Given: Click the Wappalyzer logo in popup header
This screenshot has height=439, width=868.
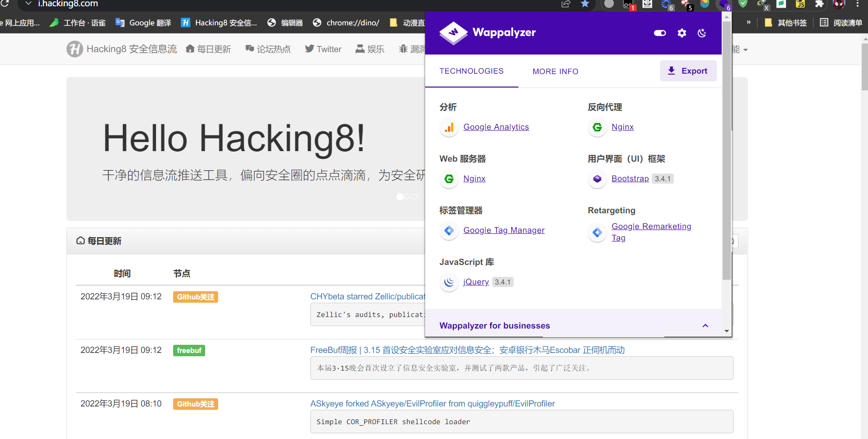Looking at the screenshot, I should (x=453, y=33).
